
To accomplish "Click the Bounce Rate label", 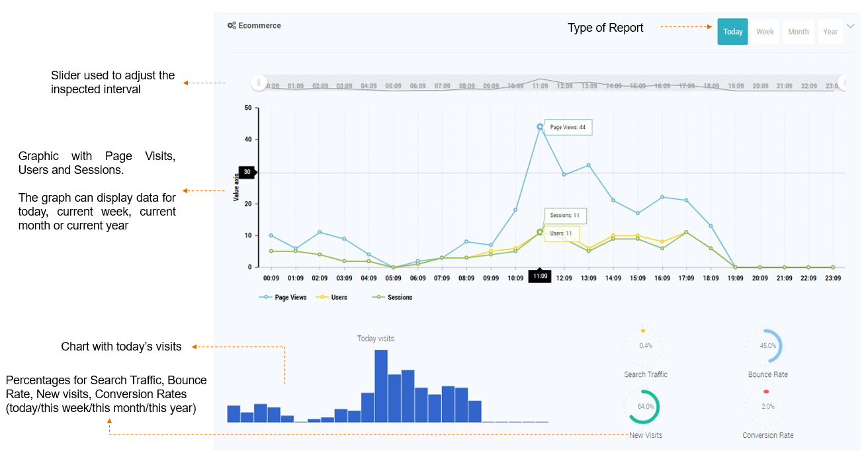I will tap(768, 374).
